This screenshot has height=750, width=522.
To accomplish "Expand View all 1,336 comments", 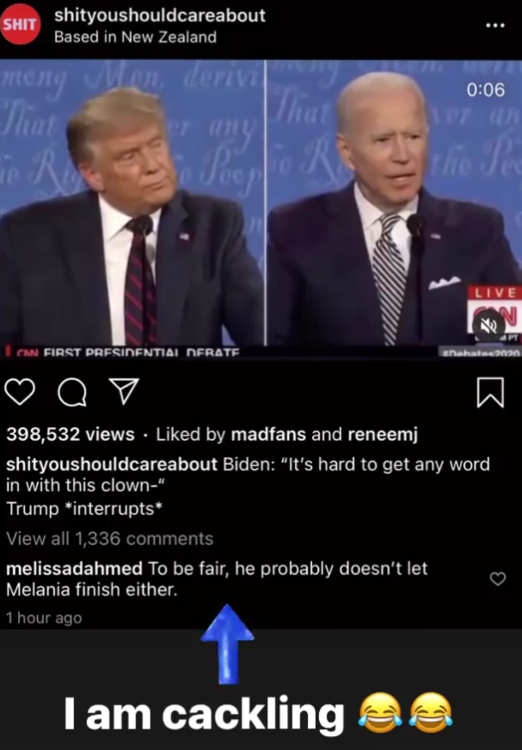I will (110, 539).
